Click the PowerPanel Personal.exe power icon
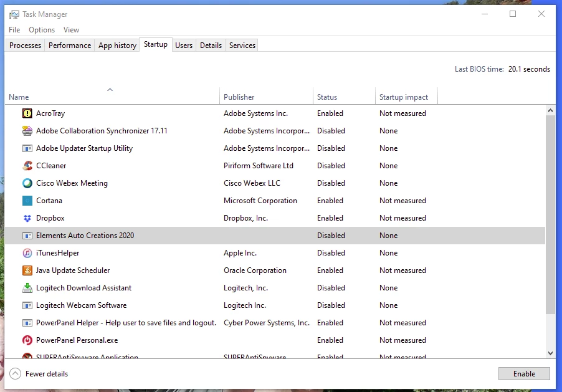Viewport: 562px width, 392px height. [x=27, y=340]
